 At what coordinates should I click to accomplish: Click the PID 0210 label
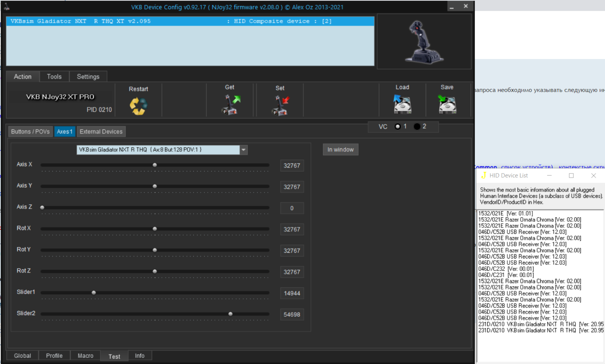point(99,110)
